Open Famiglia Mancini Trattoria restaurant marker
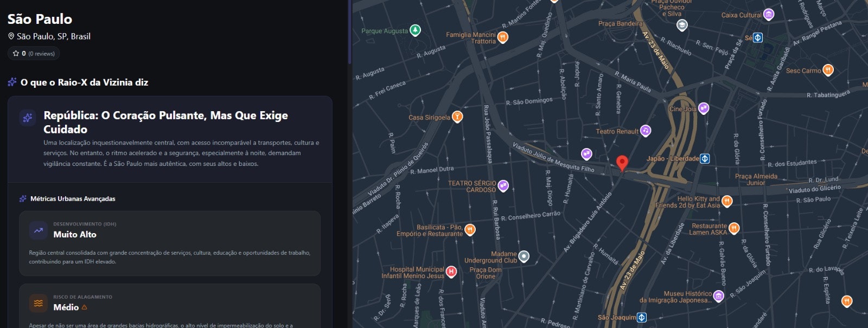This screenshot has width=868, height=328. click(503, 37)
